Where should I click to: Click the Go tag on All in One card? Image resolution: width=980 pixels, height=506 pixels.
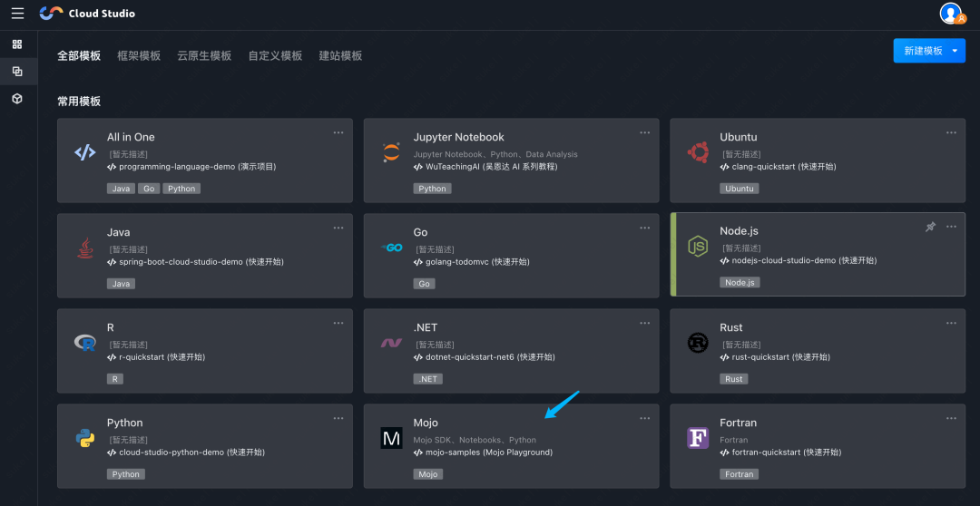coord(149,189)
